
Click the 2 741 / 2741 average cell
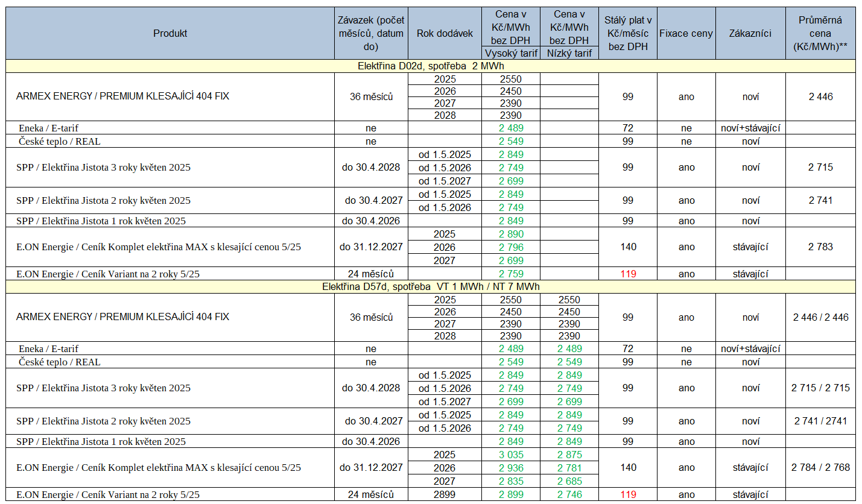[820, 421]
